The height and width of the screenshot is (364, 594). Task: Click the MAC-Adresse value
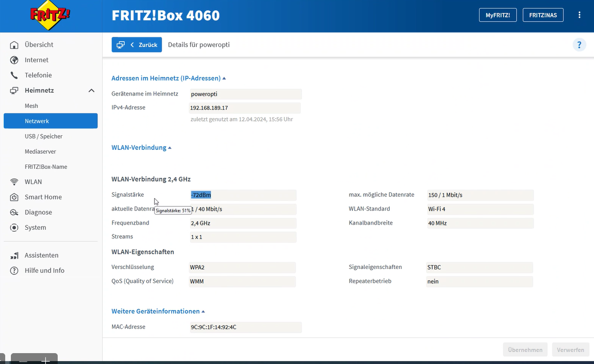click(x=245, y=327)
